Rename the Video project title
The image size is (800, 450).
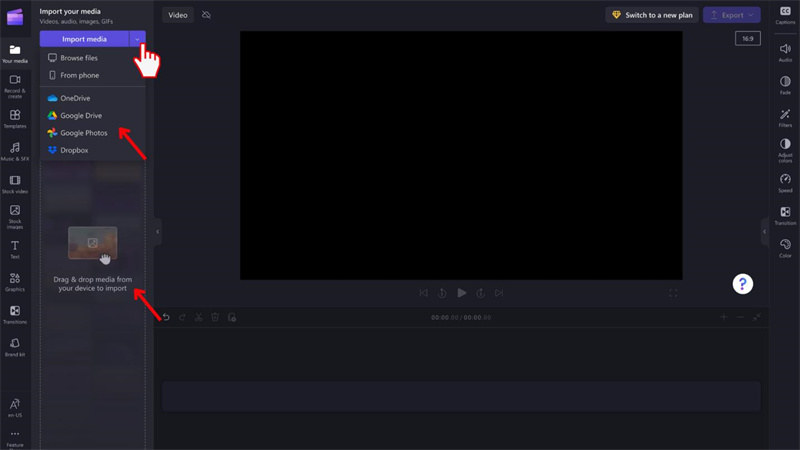178,15
